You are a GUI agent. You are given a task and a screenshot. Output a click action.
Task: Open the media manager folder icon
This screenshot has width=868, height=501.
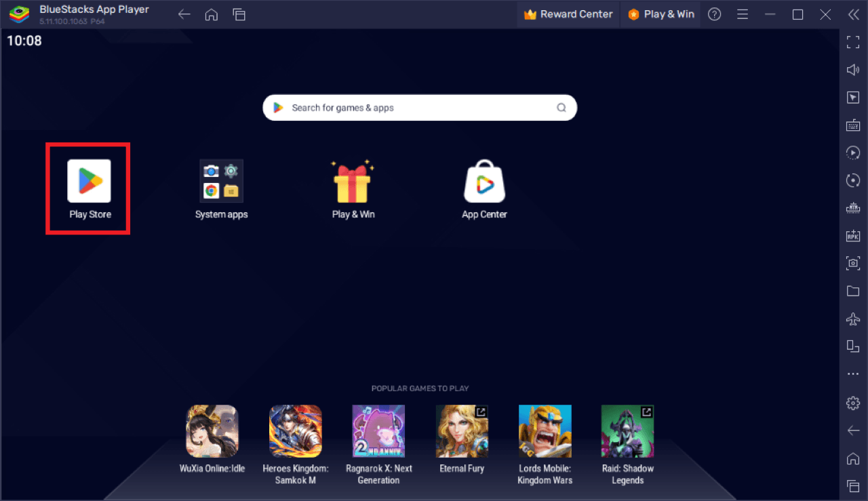[853, 291]
